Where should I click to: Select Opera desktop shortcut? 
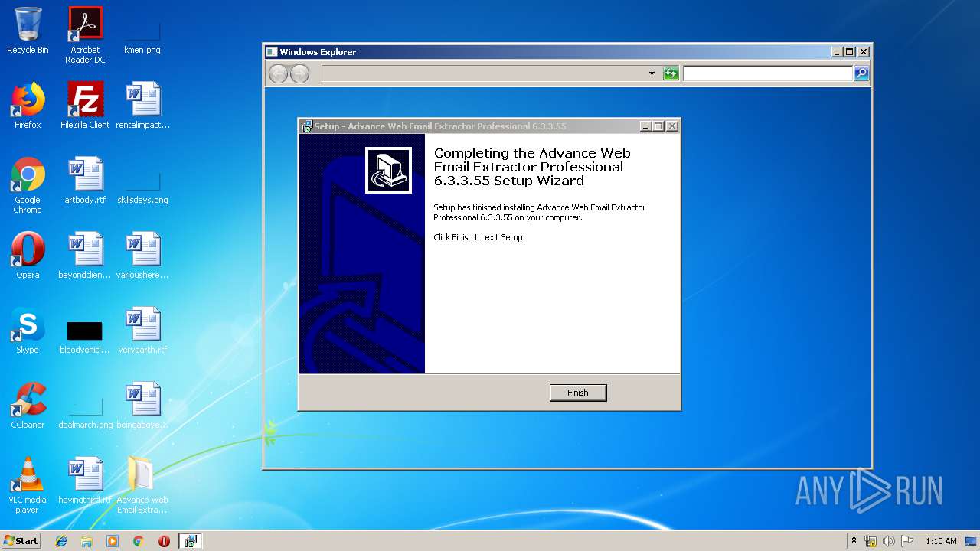coord(28,256)
